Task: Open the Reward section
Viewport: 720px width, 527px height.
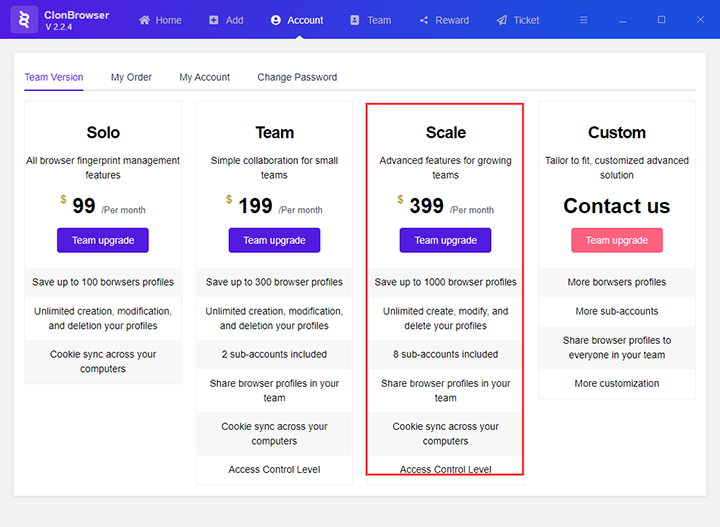Action: (444, 20)
